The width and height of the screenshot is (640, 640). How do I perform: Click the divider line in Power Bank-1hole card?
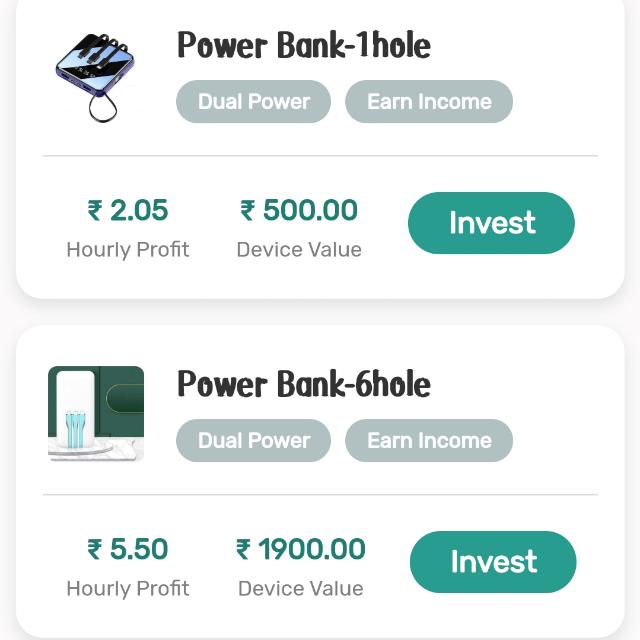click(x=320, y=156)
